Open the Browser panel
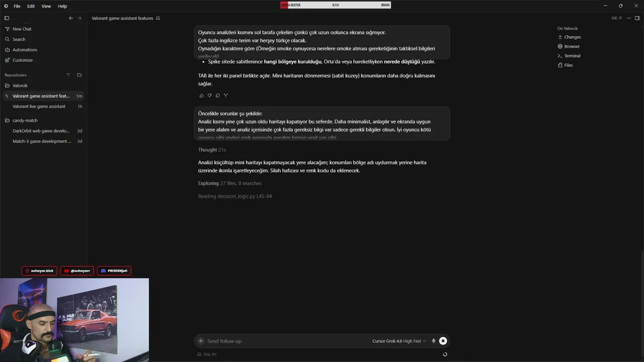The height and width of the screenshot is (362, 644). (569, 46)
